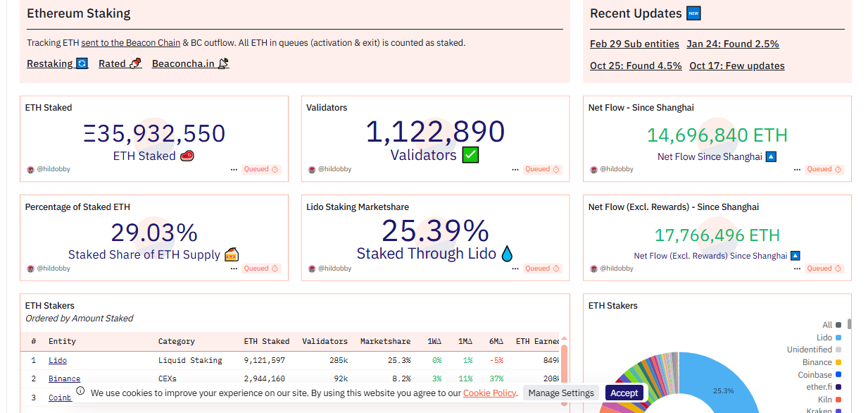Screen dimensions: 868x413
Task: Sort table by 1WΔ column header
Action: [x=434, y=341]
